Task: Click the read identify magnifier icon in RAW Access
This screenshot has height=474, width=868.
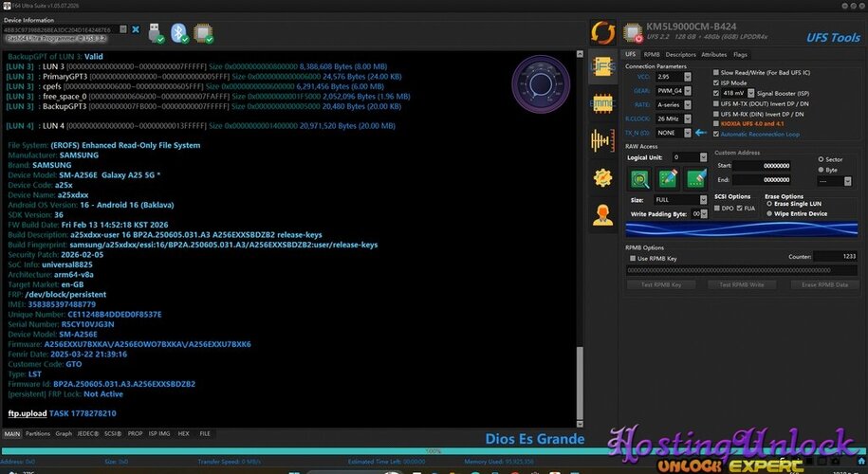Action: [x=640, y=179]
